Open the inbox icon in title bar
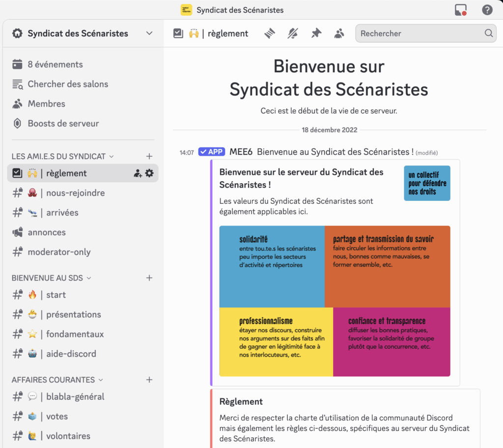The width and height of the screenshot is (503, 448). click(460, 10)
